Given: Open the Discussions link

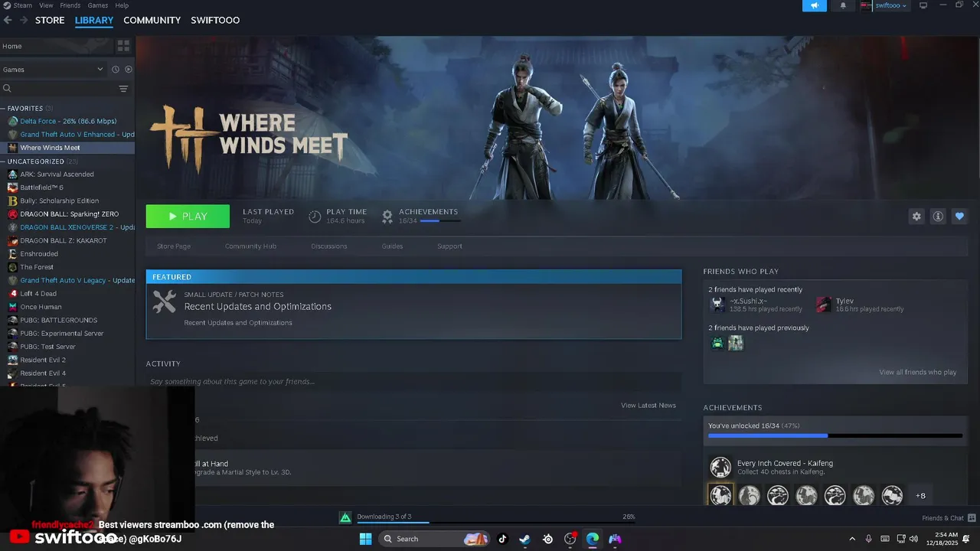Looking at the screenshot, I should point(329,246).
